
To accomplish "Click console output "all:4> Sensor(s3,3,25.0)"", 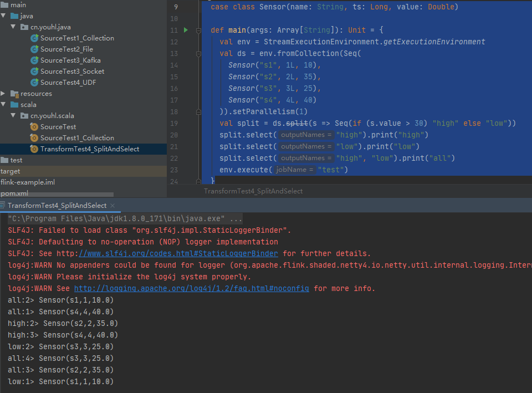I will [x=60, y=359].
